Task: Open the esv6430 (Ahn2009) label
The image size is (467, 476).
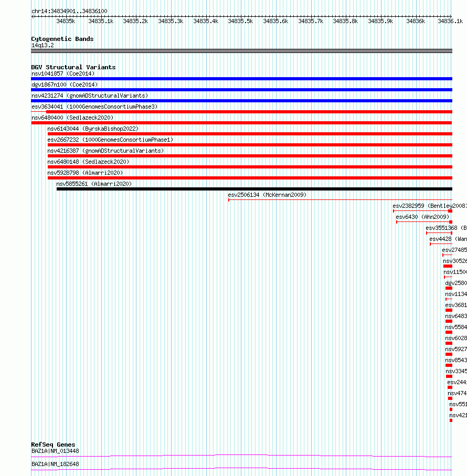Action: (422, 217)
